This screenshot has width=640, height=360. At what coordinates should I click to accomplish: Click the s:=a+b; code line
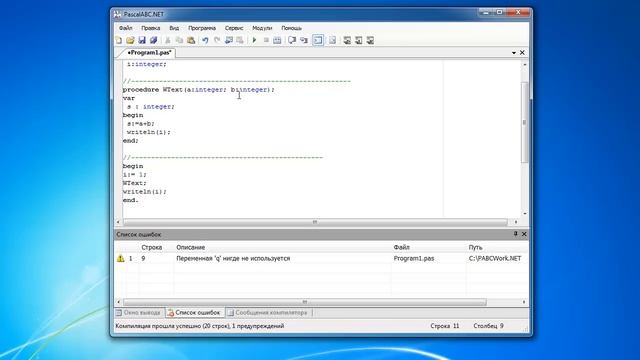tap(141, 124)
